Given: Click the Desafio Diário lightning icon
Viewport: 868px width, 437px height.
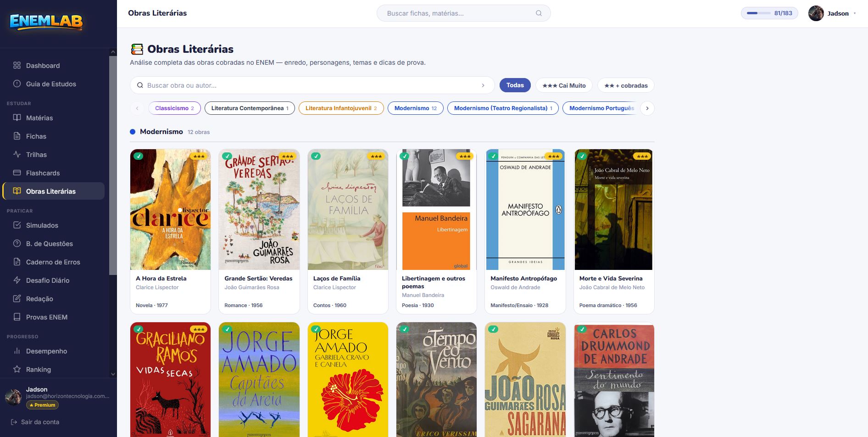Looking at the screenshot, I should [17, 280].
